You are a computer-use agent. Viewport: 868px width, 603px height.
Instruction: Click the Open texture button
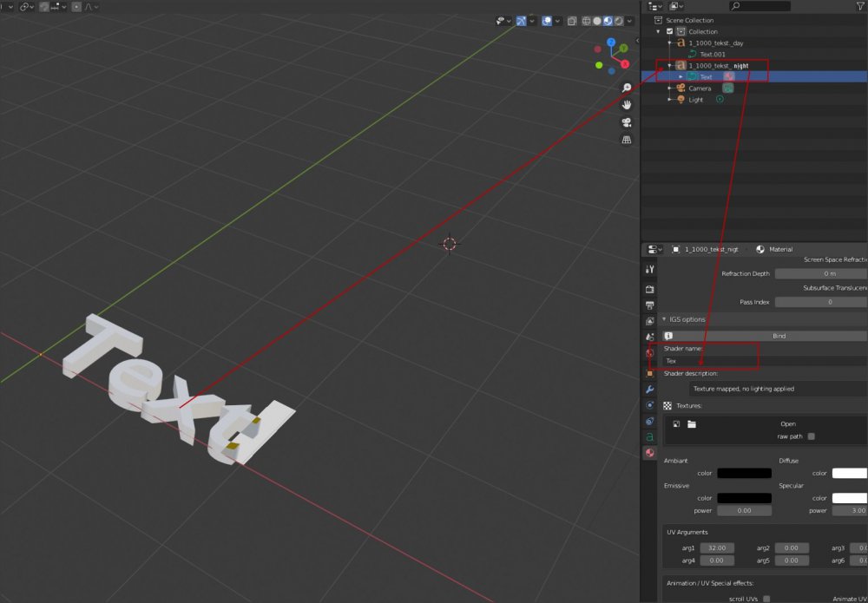tap(787, 424)
